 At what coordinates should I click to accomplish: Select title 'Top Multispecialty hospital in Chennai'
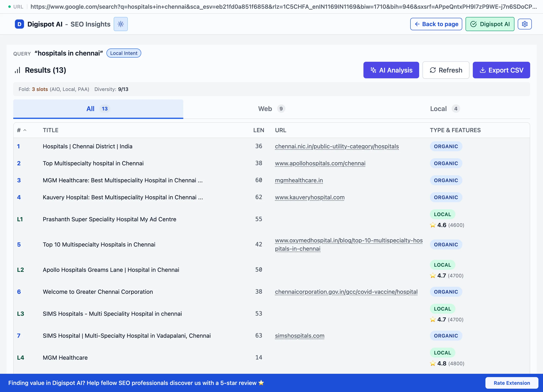(93, 163)
